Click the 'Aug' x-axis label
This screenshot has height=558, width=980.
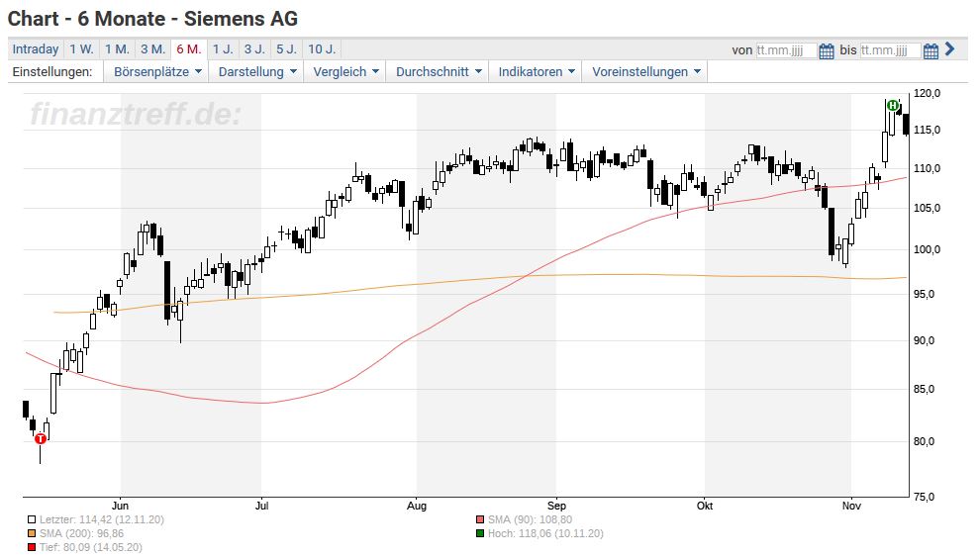417,506
